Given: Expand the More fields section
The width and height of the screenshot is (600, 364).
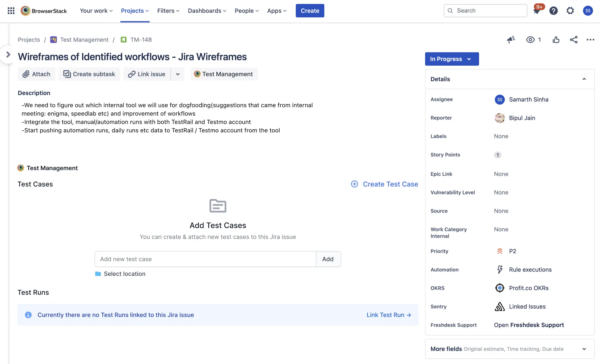Looking at the screenshot, I should click(x=584, y=349).
